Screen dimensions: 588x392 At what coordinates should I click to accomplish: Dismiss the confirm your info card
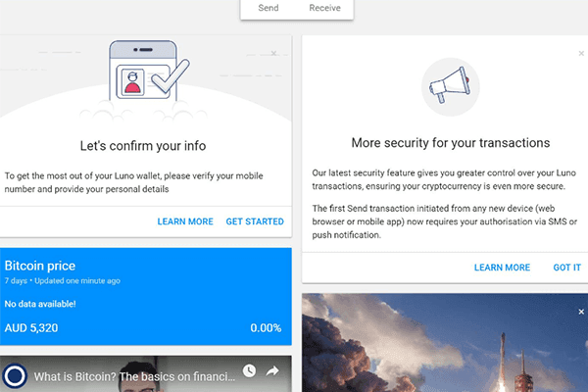click(x=273, y=53)
